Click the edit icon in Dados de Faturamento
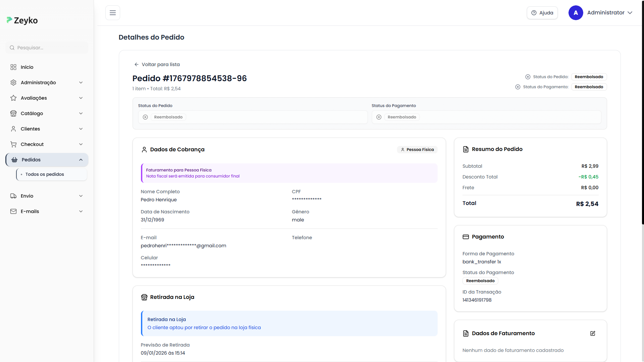Image resolution: width=644 pixels, height=362 pixels. (593, 333)
